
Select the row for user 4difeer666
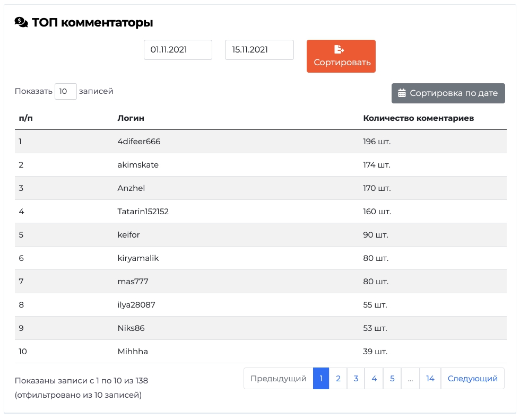(261, 142)
